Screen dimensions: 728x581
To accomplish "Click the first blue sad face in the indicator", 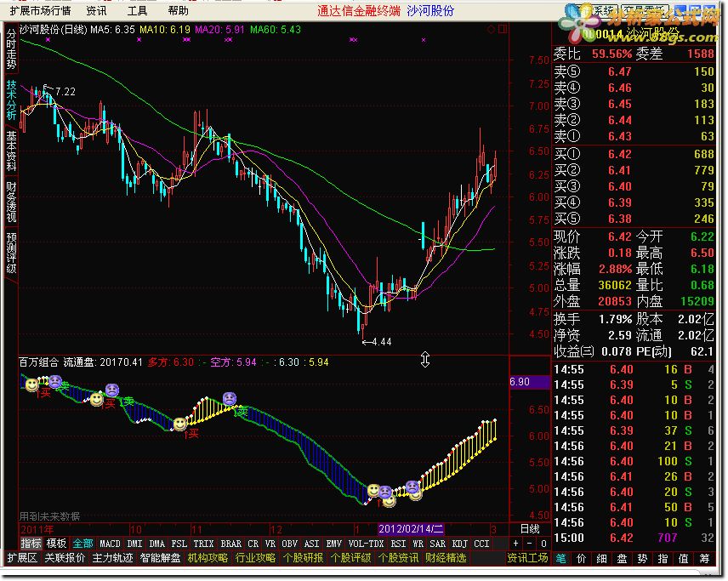I will [x=55, y=382].
